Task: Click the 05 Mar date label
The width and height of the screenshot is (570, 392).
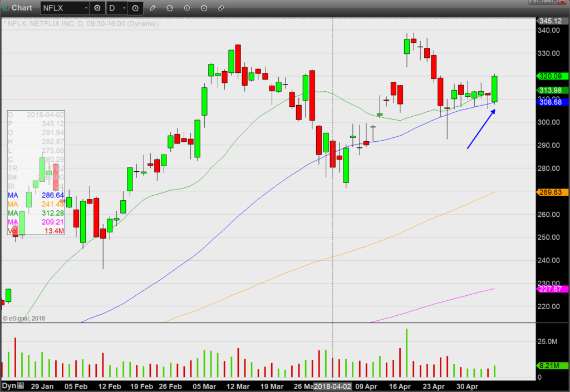Action: click(x=204, y=386)
